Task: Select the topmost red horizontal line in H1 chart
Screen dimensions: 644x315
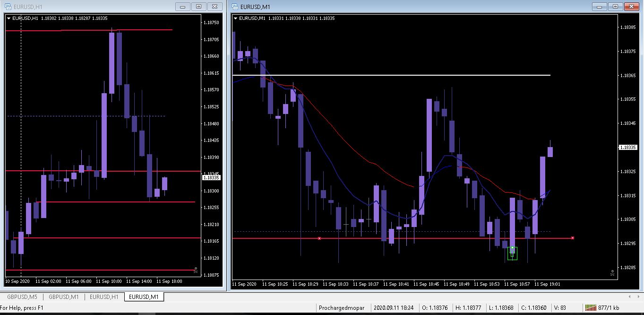Action: pos(89,30)
